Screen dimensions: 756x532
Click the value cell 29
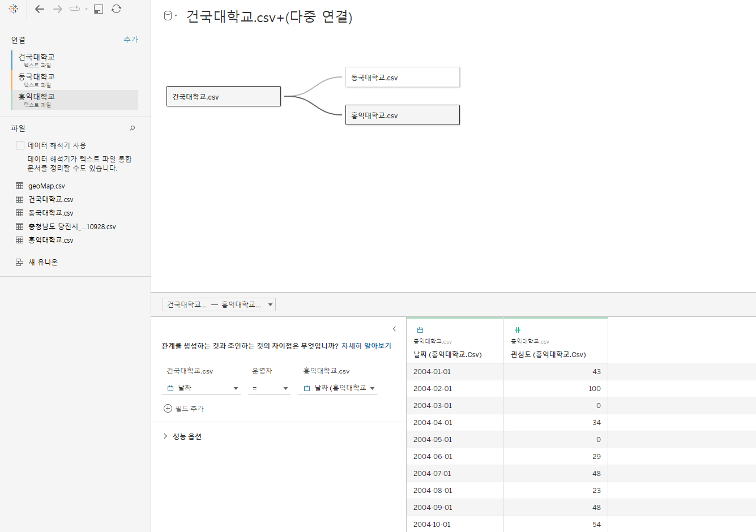click(556, 457)
